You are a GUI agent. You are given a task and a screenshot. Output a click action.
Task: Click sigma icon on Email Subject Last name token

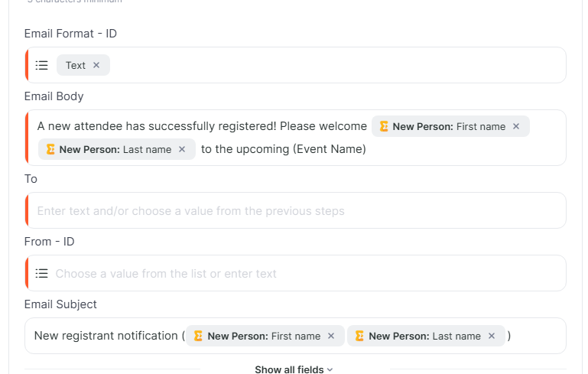[359, 336]
